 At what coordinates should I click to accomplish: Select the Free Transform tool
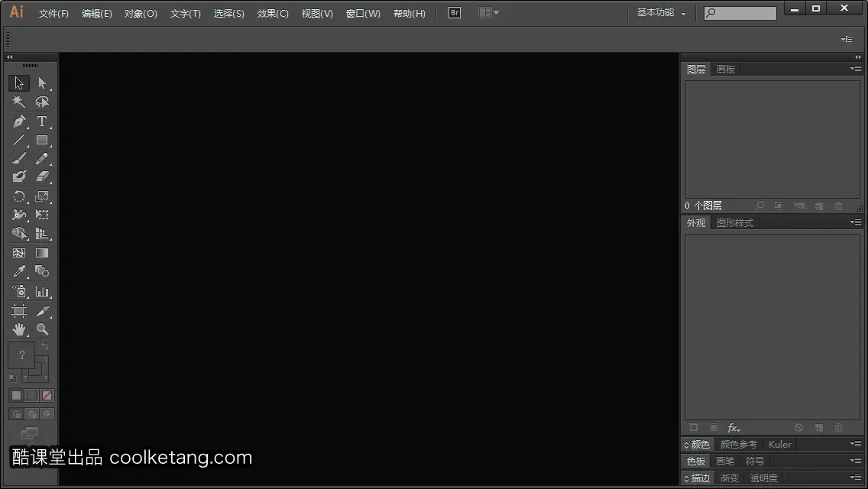pos(42,215)
